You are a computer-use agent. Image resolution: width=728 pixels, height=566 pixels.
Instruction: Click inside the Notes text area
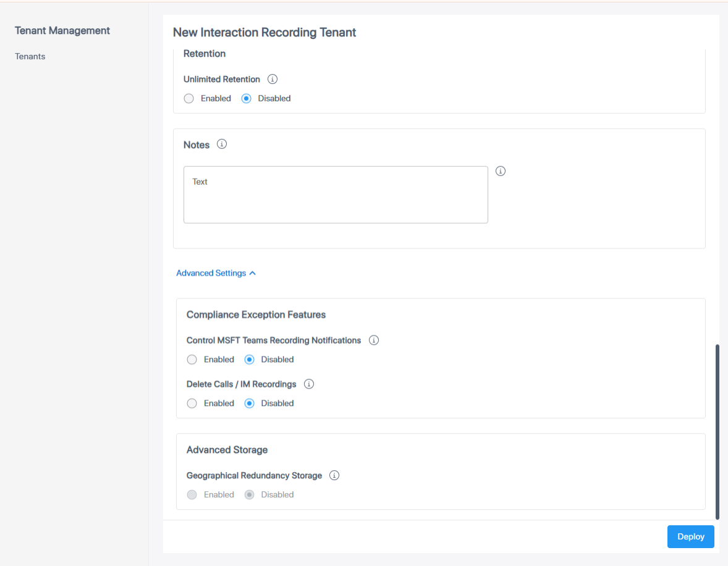click(336, 195)
